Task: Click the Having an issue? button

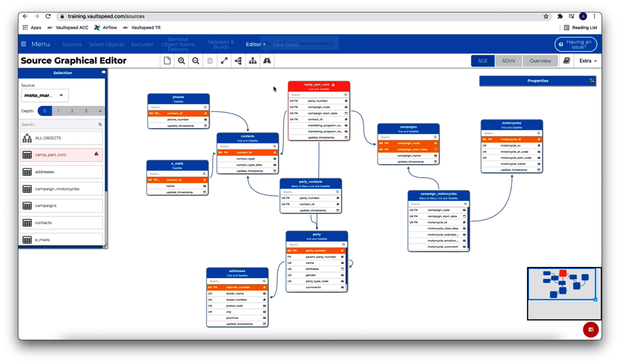Action: coord(576,44)
